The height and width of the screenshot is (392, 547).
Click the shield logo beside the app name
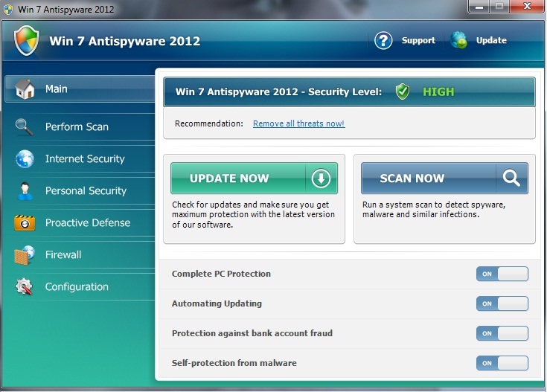26,41
